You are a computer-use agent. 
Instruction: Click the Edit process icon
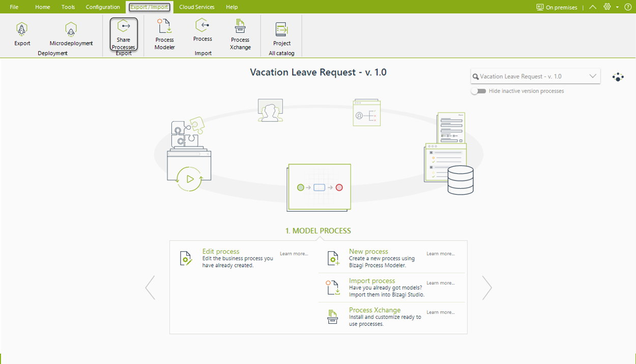pos(186,258)
